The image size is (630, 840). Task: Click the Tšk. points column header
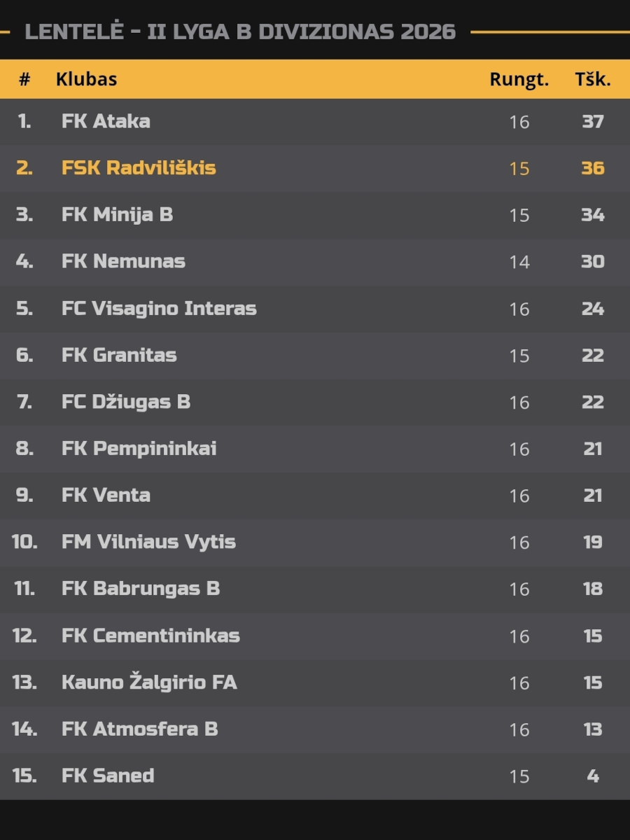pos(593,79)
